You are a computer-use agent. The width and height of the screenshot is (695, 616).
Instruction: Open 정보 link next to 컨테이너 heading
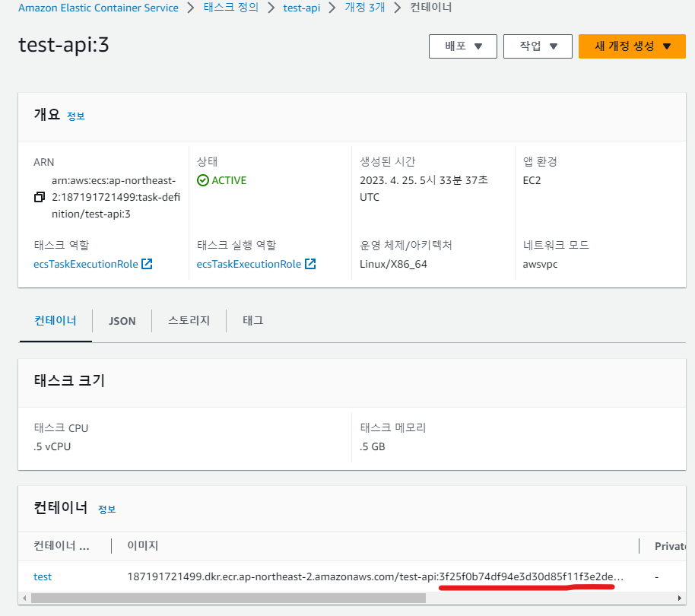click(106, 510)
